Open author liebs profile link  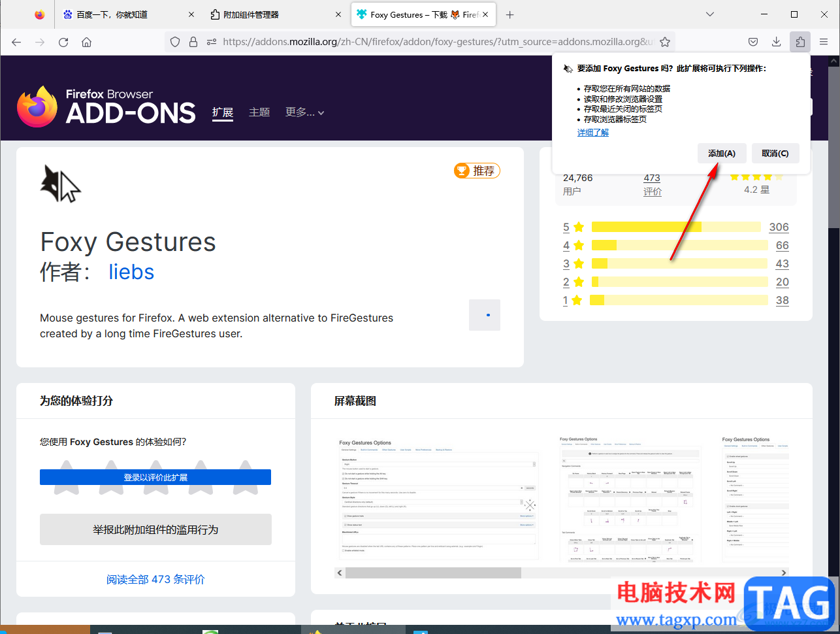131,272
